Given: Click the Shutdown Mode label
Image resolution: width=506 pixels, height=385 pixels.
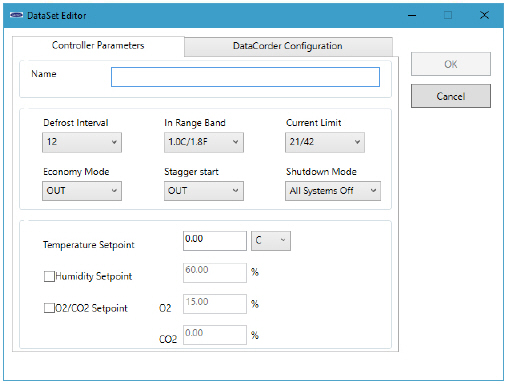Looking at the screenshot, I should [x=321, y=172].
